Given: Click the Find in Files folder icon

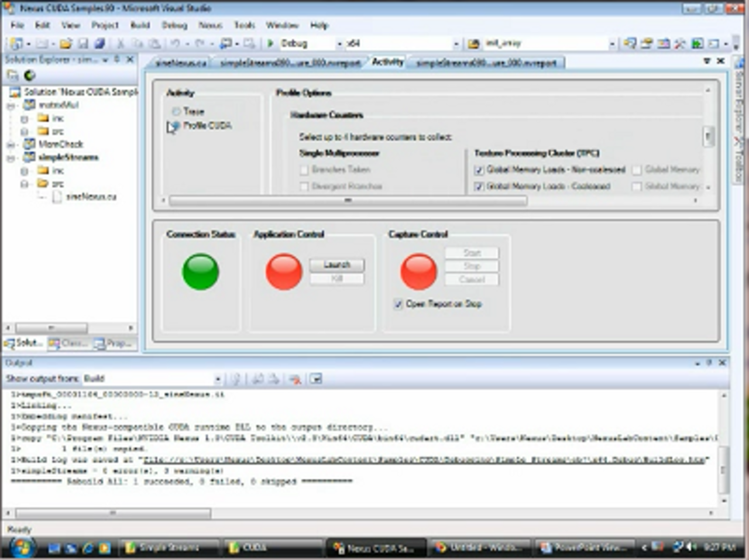Looking at the screenshot, I should 473,44.
